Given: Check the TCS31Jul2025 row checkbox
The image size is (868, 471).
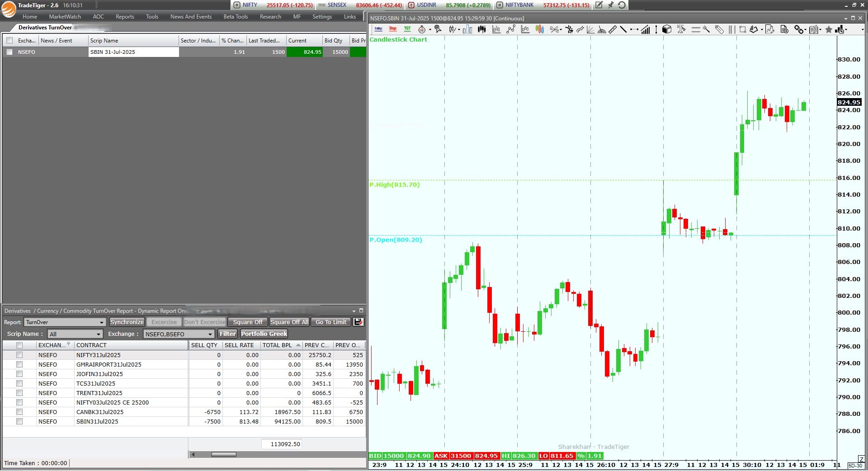Looking at the screenshot, I should coord(19,383).
